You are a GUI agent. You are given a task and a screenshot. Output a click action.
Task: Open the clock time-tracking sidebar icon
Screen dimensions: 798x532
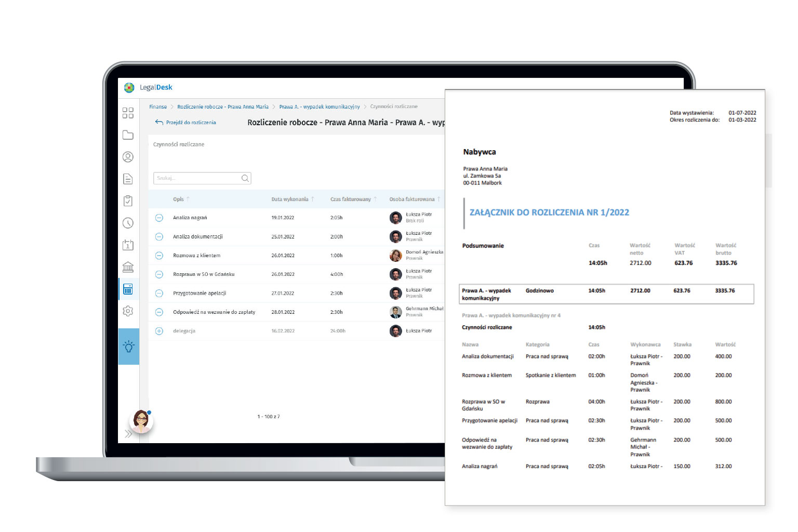tap(128, 223)
